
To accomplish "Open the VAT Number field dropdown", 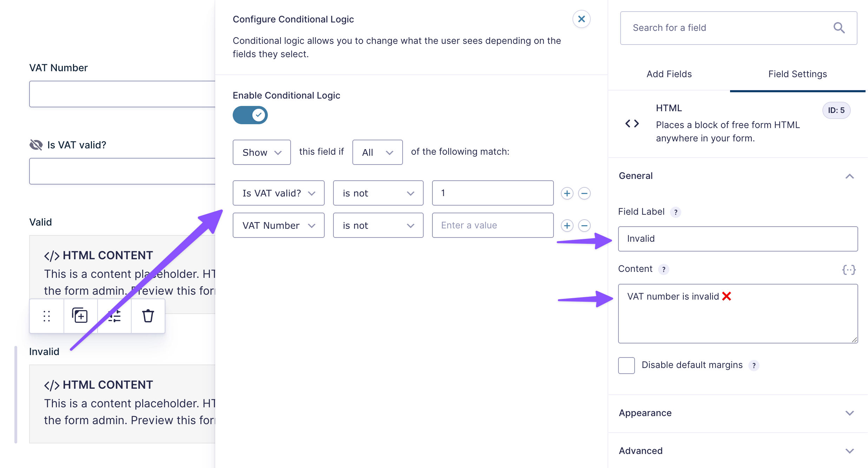I will click(x=278, y=226).
